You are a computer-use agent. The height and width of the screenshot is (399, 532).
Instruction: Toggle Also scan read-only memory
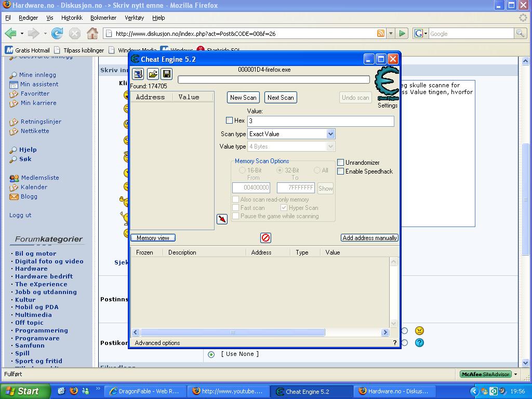(235, 199)
